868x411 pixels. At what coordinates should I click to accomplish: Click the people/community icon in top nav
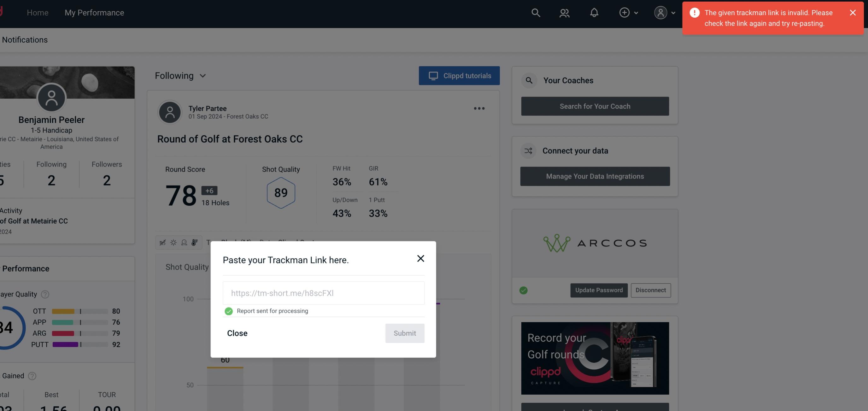click(x=564, y=12)
